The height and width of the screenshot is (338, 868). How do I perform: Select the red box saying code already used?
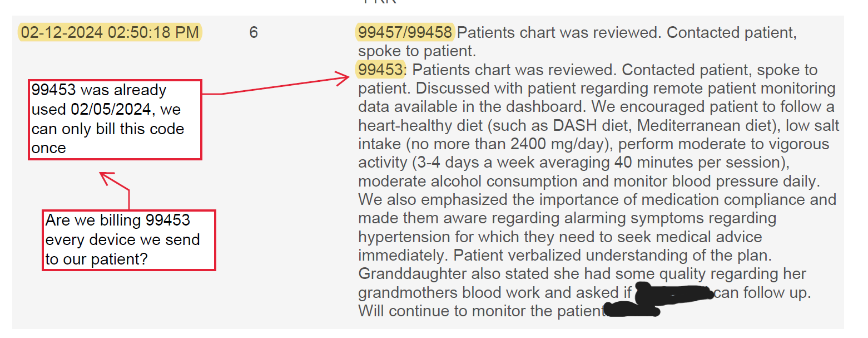tap(115, 119)
